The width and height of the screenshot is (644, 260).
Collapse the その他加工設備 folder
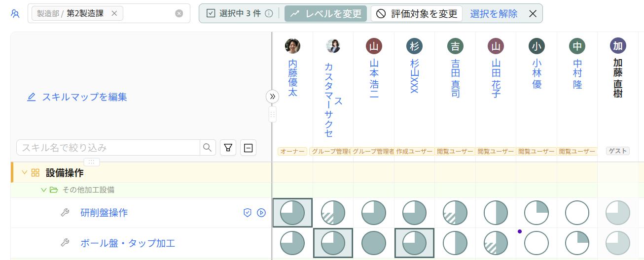(43, 190)
